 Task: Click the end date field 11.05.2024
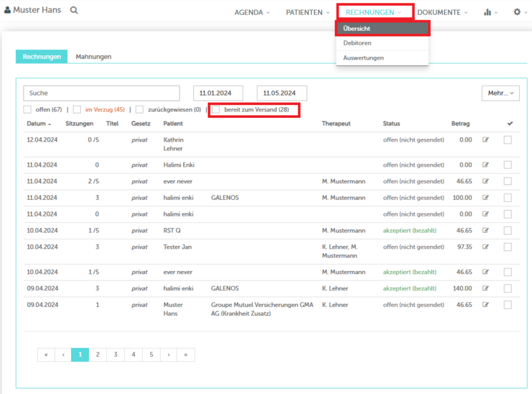(x=282, y=93)
